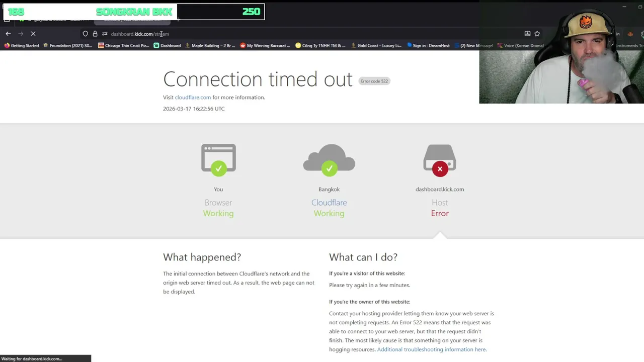Click Please try again in a few minutes
This screenshot has width=644, height=362.
point(369,285)
